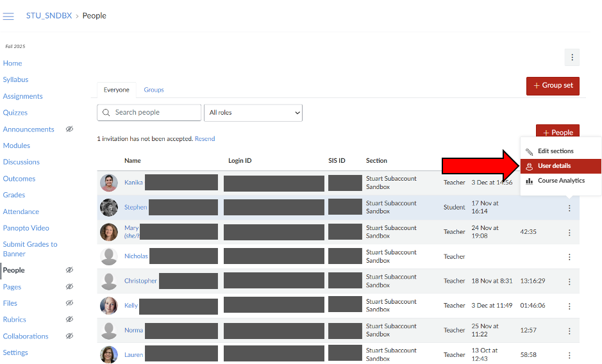
Task: Open Stephen's user profile link
Action: [x=135, y=207]
